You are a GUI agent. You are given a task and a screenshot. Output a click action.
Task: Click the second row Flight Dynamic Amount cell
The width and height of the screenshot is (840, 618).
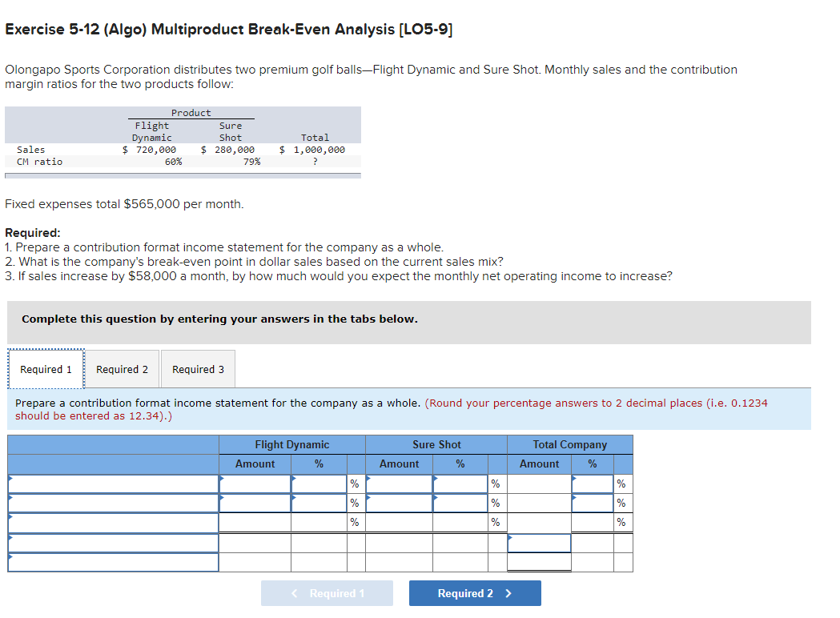255,503
